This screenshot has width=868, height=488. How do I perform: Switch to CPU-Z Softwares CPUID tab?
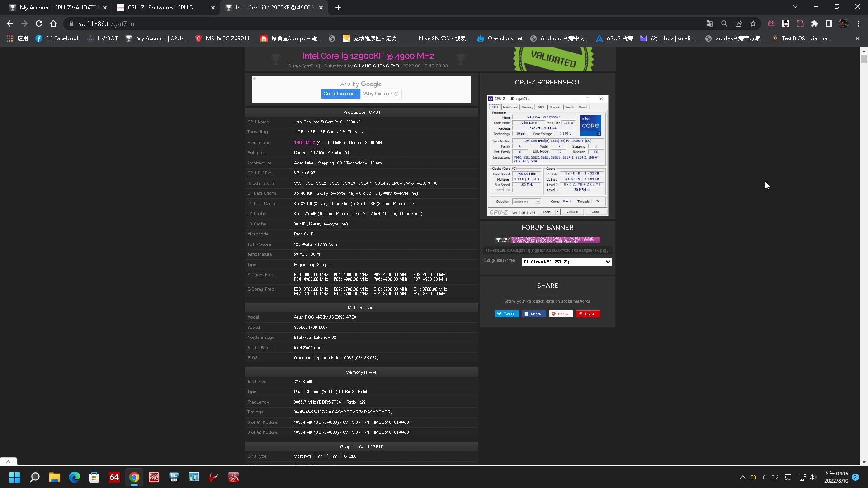click(x=165, y=7)
